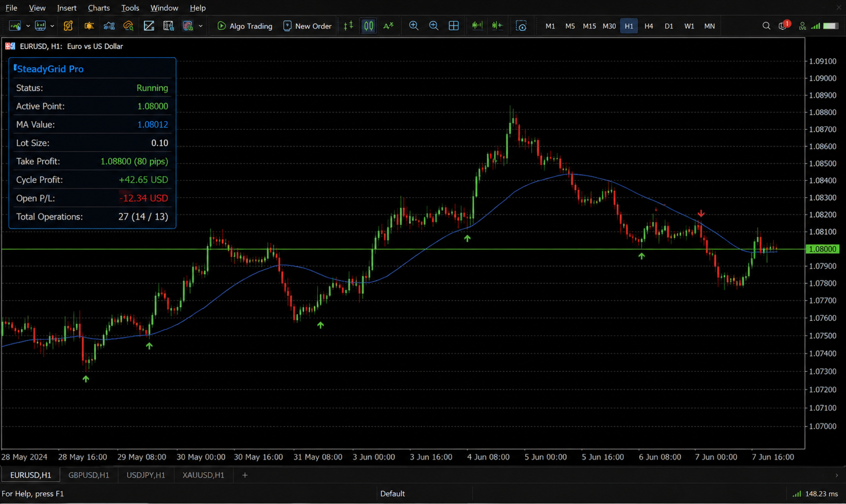Open the Help menu

[x=197, y=8]
